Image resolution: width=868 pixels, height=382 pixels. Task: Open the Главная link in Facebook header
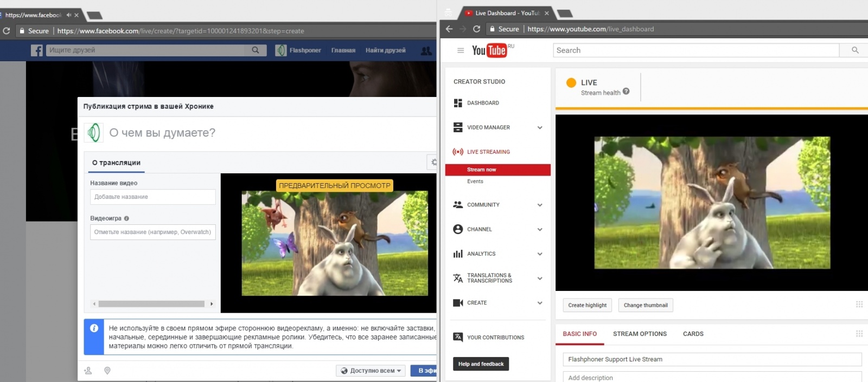tap(343, 50)
